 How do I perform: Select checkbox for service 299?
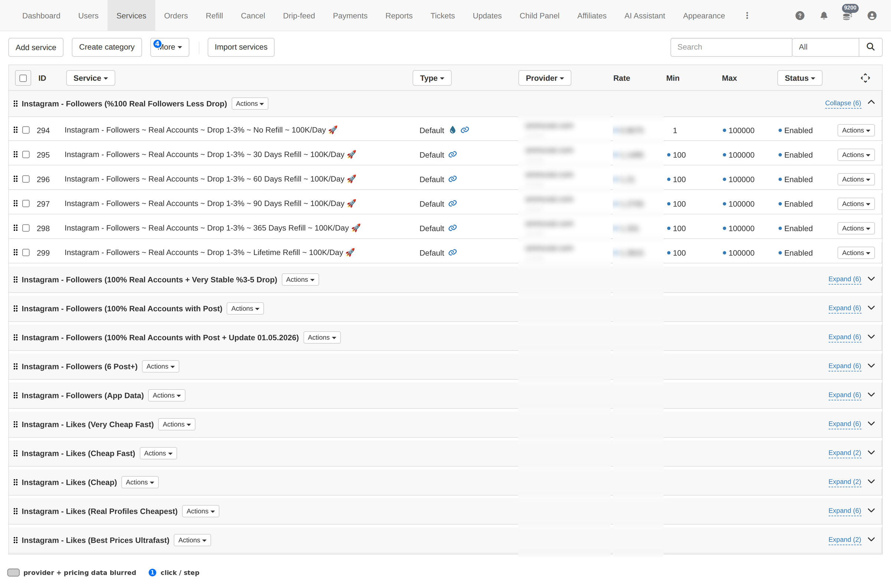point(26,252)
